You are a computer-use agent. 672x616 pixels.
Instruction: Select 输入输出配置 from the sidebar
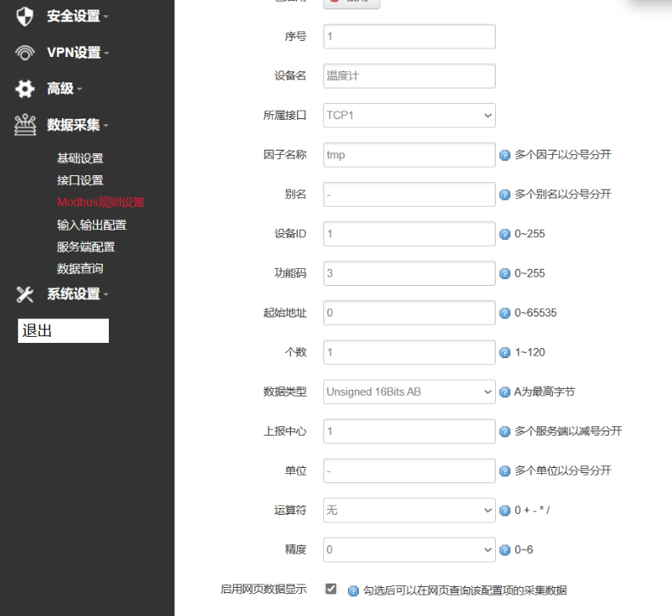[91, 225]
